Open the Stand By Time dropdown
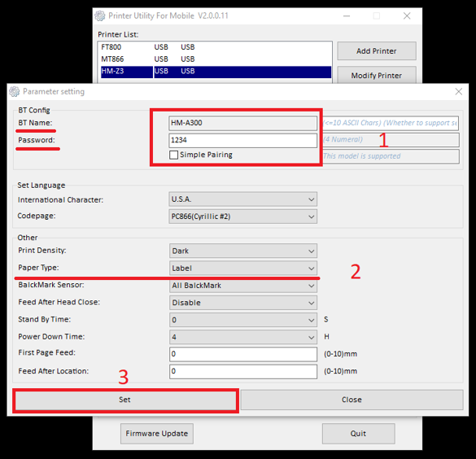This screenshot has height=459, width=476. tap(242, 320)
